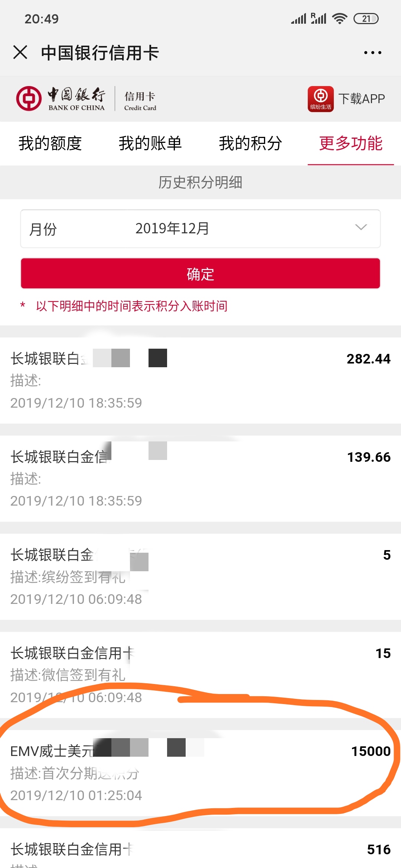Open the 139.66 points entry

click(x=200, y=479)
